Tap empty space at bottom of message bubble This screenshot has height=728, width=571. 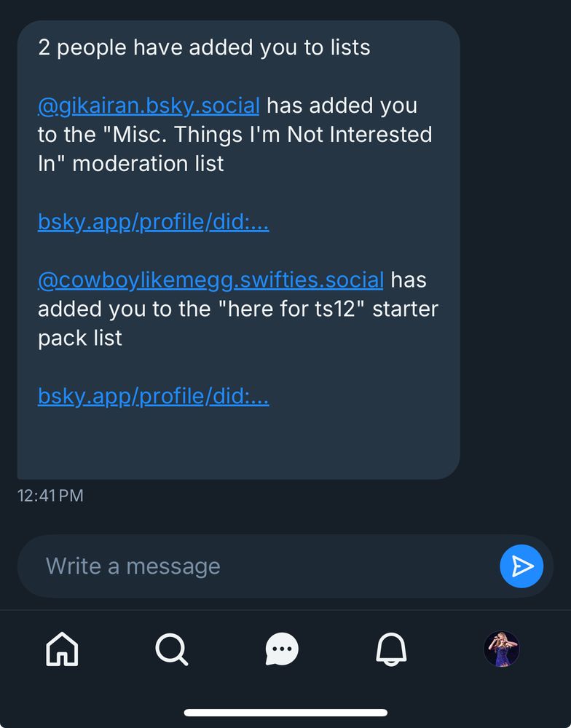click(238, 448)
